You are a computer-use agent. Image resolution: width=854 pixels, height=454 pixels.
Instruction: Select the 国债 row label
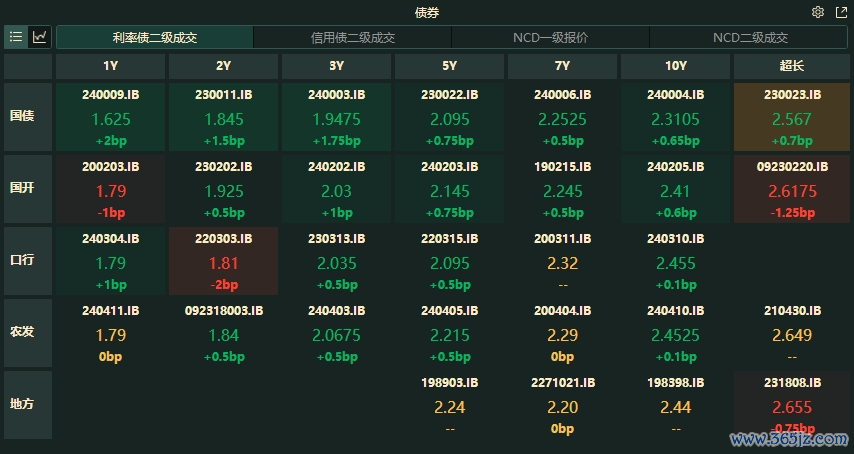tap(23, 116)
